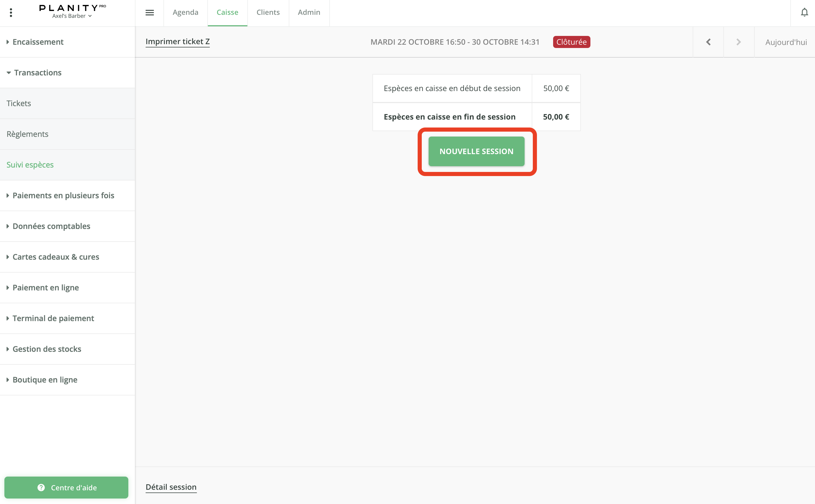Image resolution: width=815 pixels, height=504 pixels.
Task: Expand Gestion des stocks section
Action: click(47, 349)
